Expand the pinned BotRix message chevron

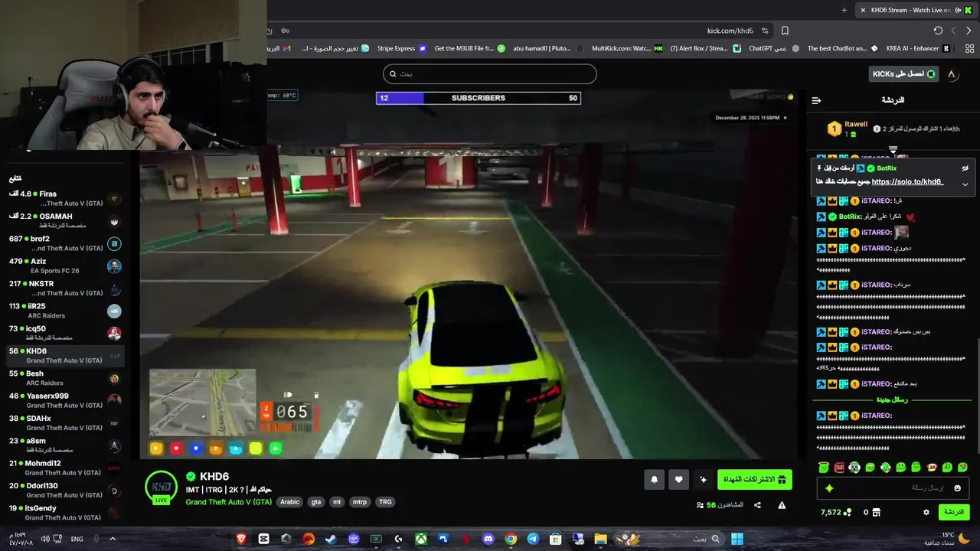click(965, 184)
